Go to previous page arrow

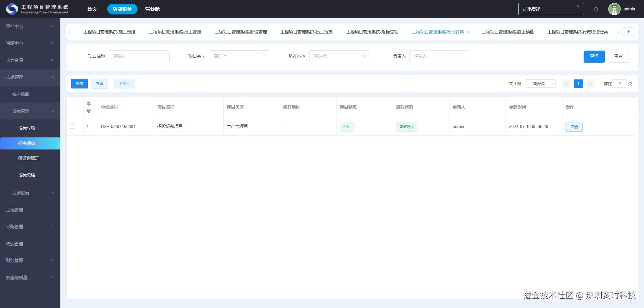566,83
